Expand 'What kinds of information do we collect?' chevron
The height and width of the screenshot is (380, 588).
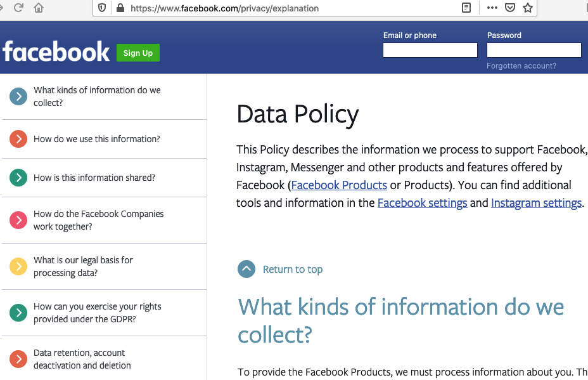coord(18,96)
